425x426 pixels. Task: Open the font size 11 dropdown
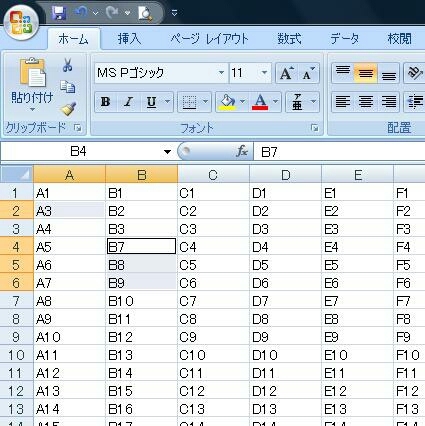[x=264, y=73]
